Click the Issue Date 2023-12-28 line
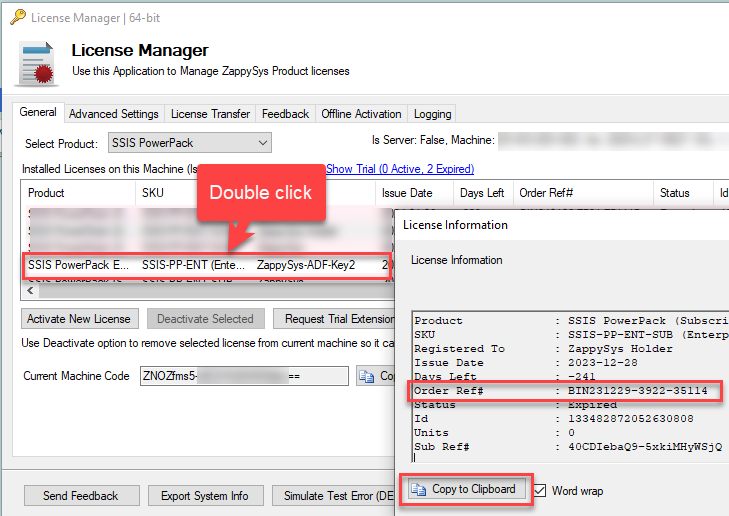The width and height of the screenshot is (729, 516). [526, 363]
